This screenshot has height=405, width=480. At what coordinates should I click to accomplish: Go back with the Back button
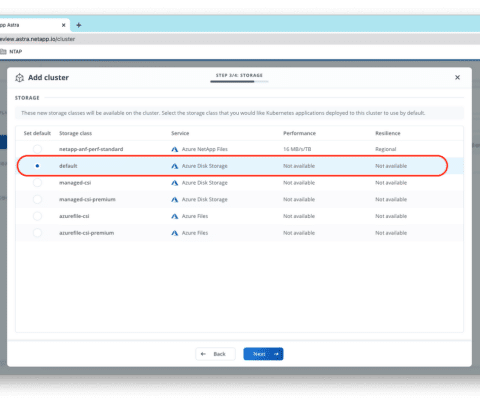pyautogui.click(x=215, y=354)
